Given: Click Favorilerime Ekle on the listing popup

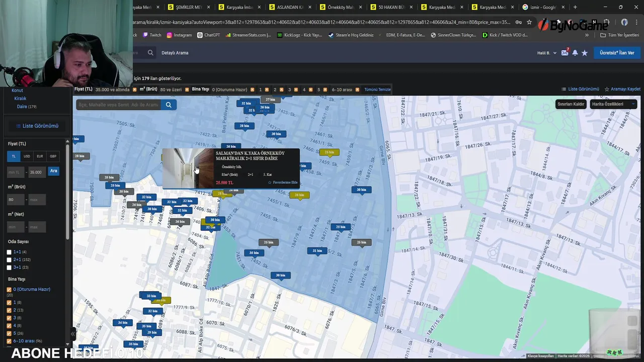Looking at the screenshot, I should click(x=283, y=183).
